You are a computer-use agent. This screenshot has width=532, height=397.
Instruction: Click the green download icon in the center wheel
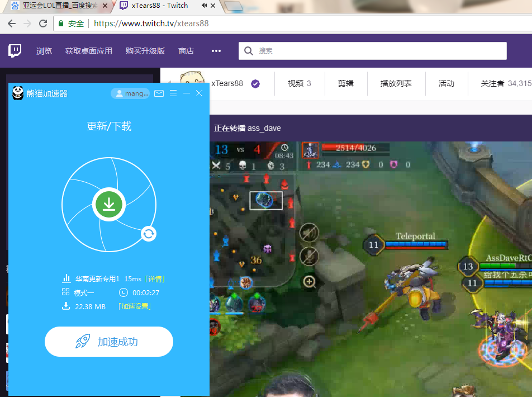(108, 204)
